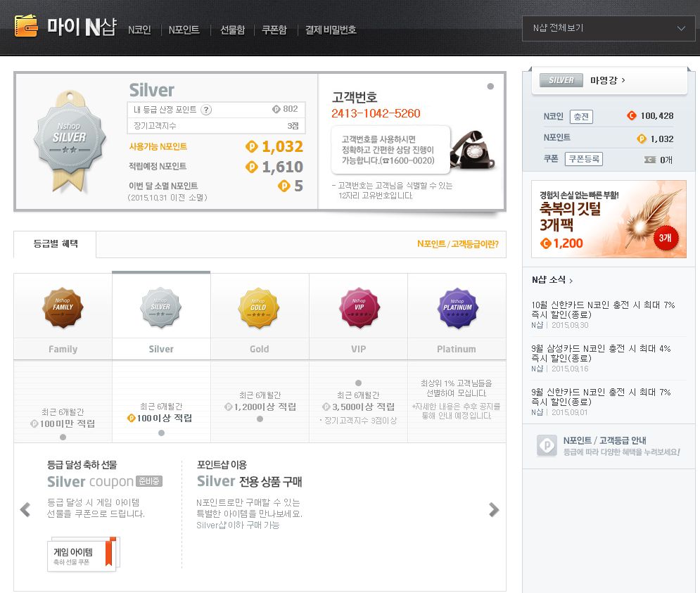Click the question mark help icon

point(206,110)
